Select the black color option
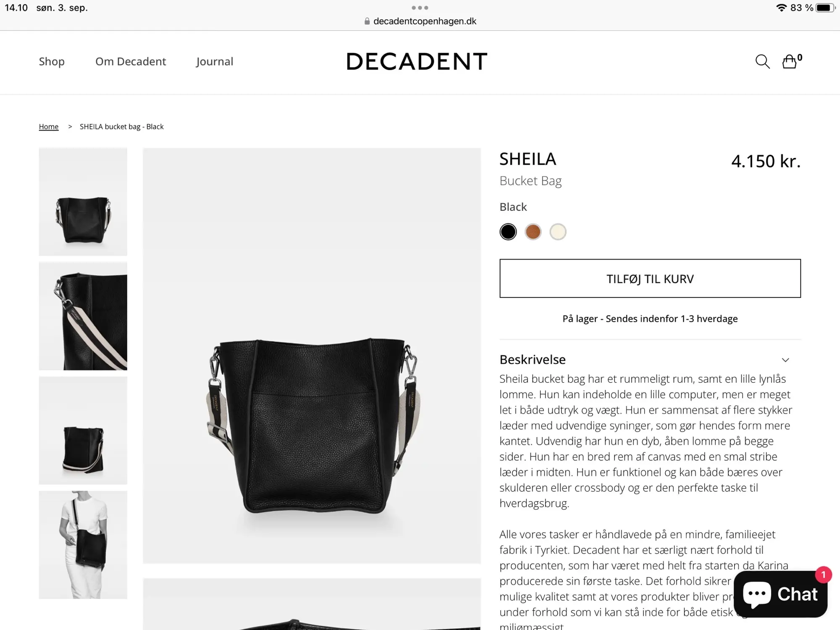 508,232
